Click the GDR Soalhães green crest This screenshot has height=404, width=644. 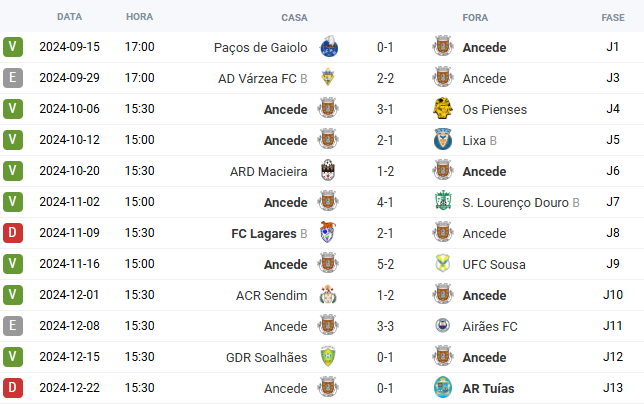tap(328, 356)
